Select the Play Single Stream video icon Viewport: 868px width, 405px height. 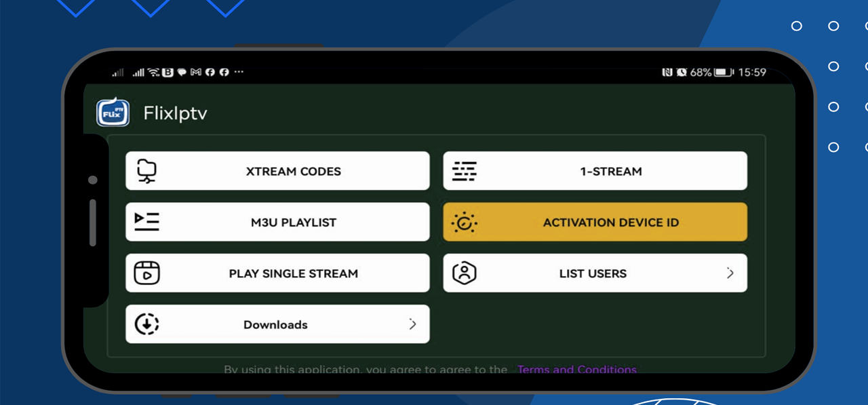146,273
